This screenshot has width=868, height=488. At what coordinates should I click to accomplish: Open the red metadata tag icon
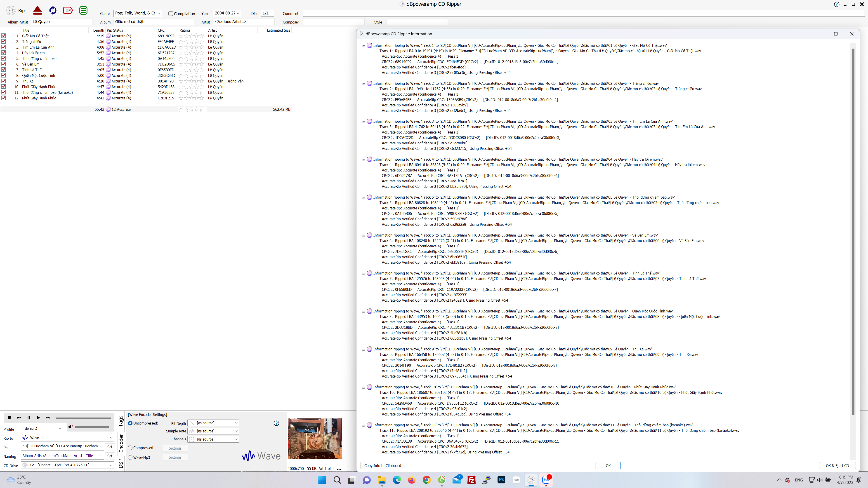[x=68, y=10]
